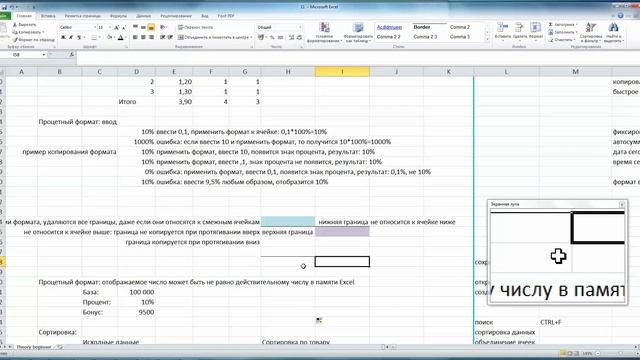This screenshot has height=360, width=640.
Task: Activate Формат по образцу format painter
Action: [33, 40]
